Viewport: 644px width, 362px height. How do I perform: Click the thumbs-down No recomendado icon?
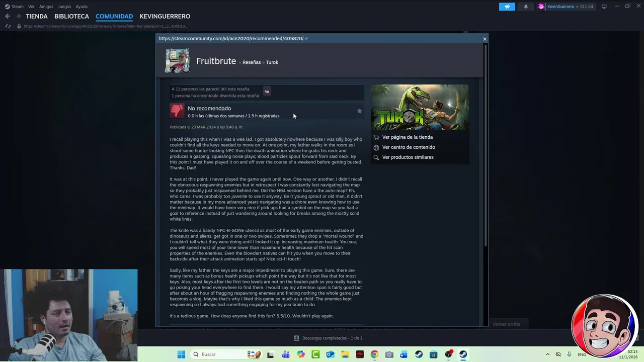177,111
